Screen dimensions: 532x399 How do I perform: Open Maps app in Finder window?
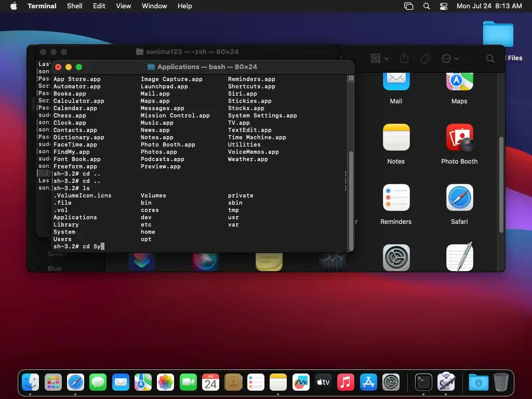[x=459, y=88]
